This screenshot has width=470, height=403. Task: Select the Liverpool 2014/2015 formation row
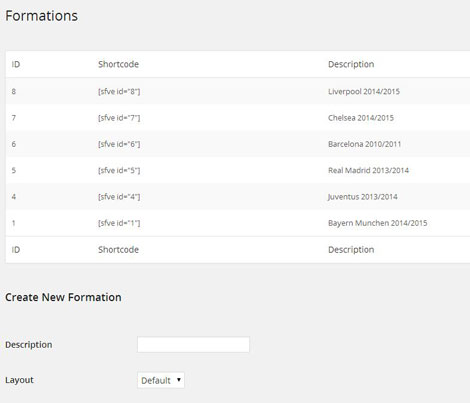click(238, 91)
